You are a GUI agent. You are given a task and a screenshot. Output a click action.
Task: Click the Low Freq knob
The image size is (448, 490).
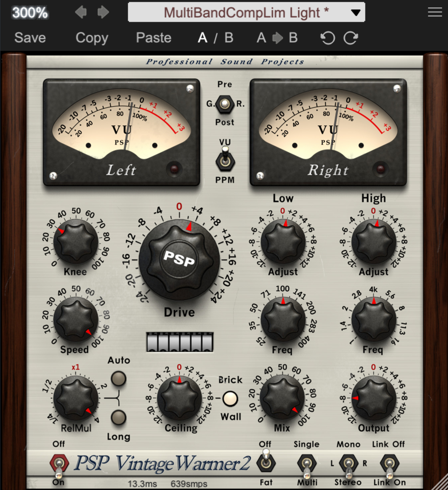pyautogui.click(x=283, y=319)
